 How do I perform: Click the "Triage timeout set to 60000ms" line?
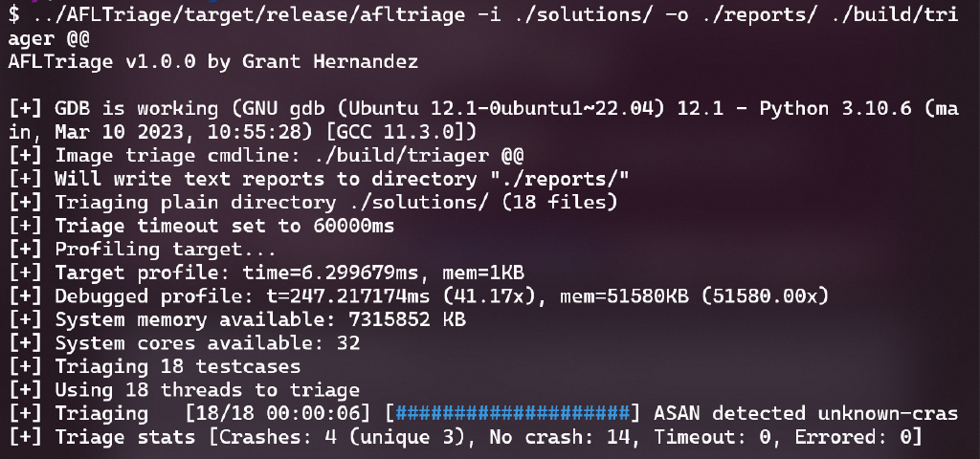225,226
